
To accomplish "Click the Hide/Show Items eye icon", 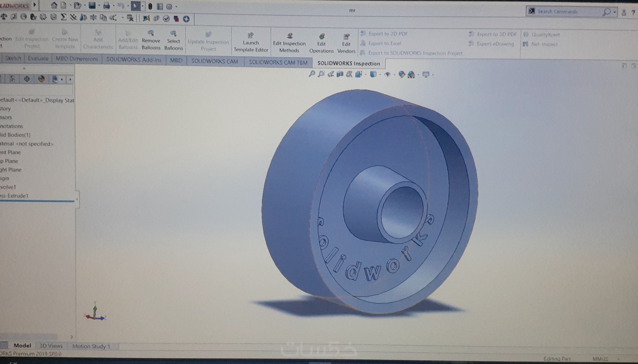I will [x=388, y=74].
